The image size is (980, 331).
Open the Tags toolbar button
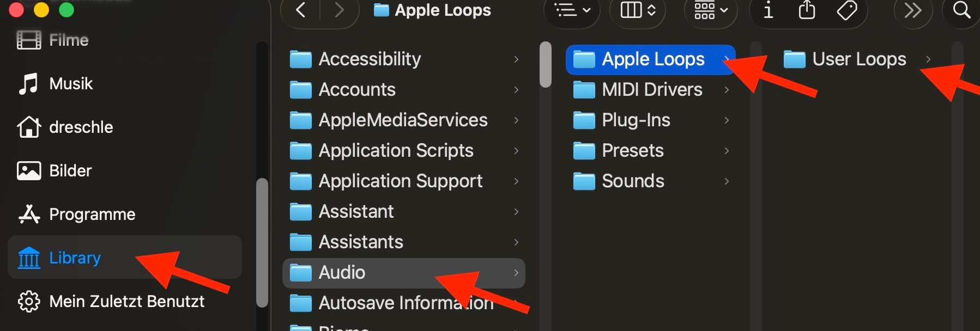tap(846, 10)
